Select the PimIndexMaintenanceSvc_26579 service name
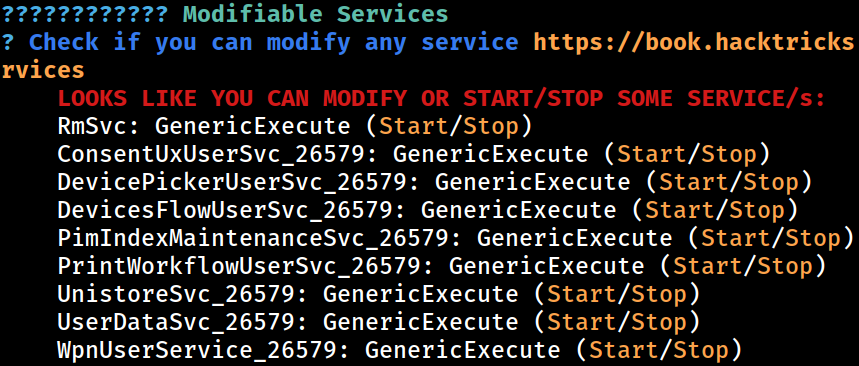 point(254,238)
